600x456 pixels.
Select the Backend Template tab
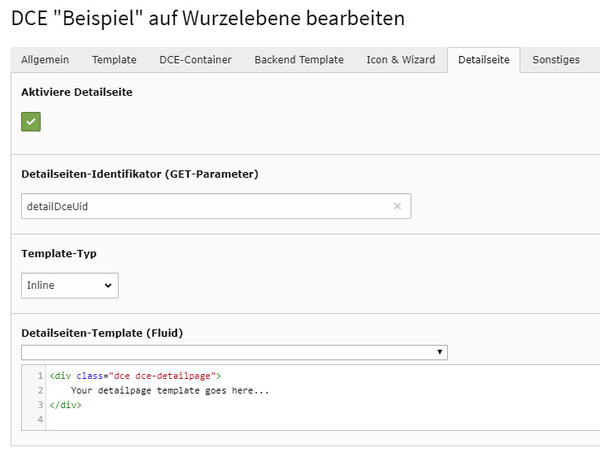[299, 60]
